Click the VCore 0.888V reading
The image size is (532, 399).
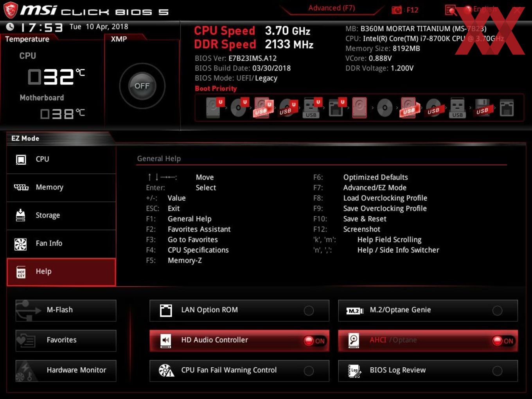click(368, 58)
